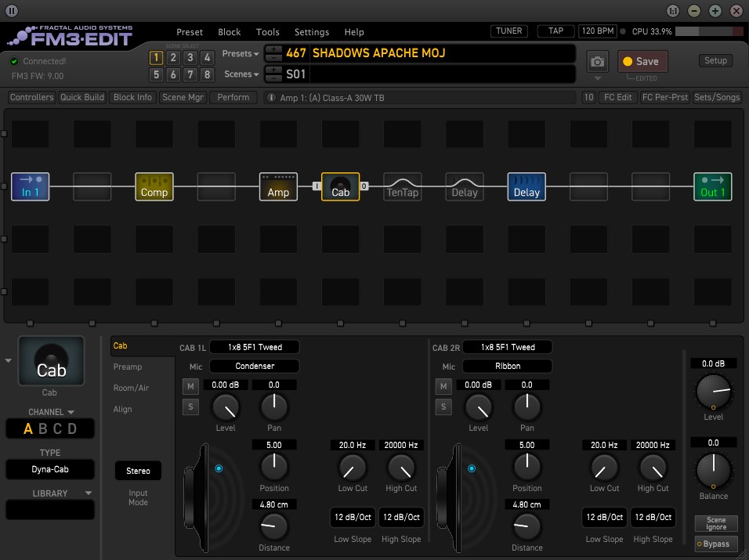
Task: Switch to the Room/Air tab
Action: 130,388
